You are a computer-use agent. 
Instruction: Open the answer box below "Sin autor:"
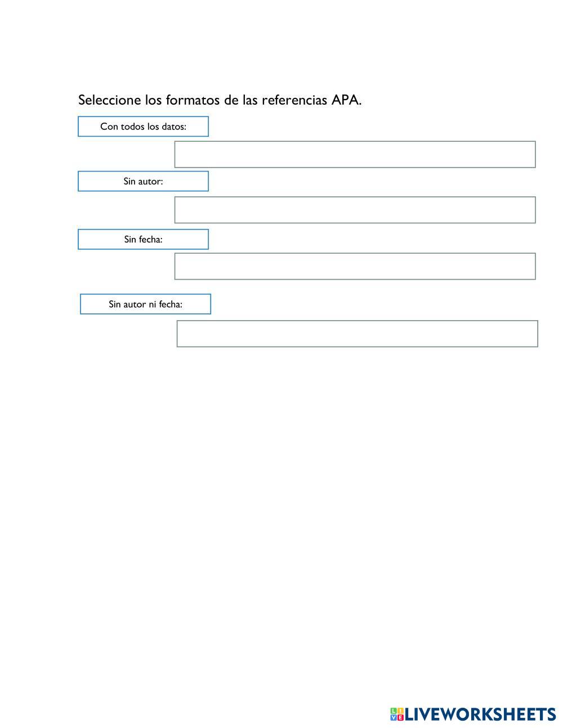point(355,210)
